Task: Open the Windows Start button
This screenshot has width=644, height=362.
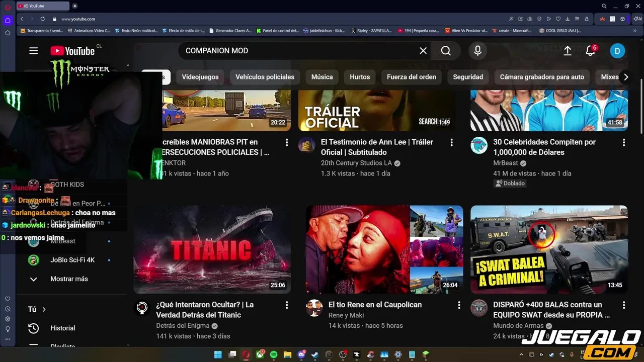Action: (218, 354)
